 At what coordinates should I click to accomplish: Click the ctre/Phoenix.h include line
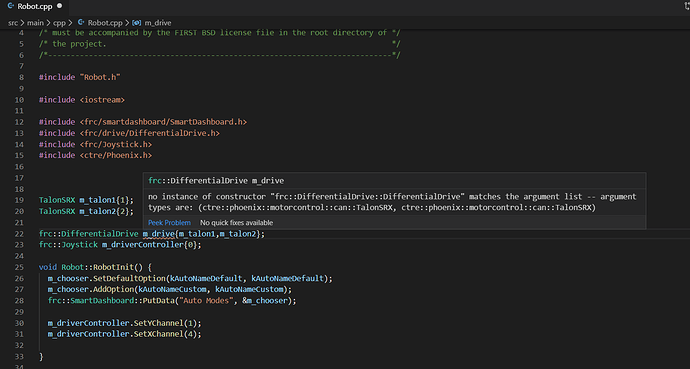pyautogui.click(x=95, y=155)
